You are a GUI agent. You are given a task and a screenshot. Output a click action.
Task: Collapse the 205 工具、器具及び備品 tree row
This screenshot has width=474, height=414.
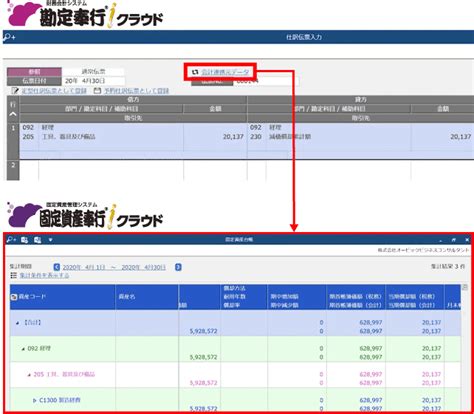(29, 375)
